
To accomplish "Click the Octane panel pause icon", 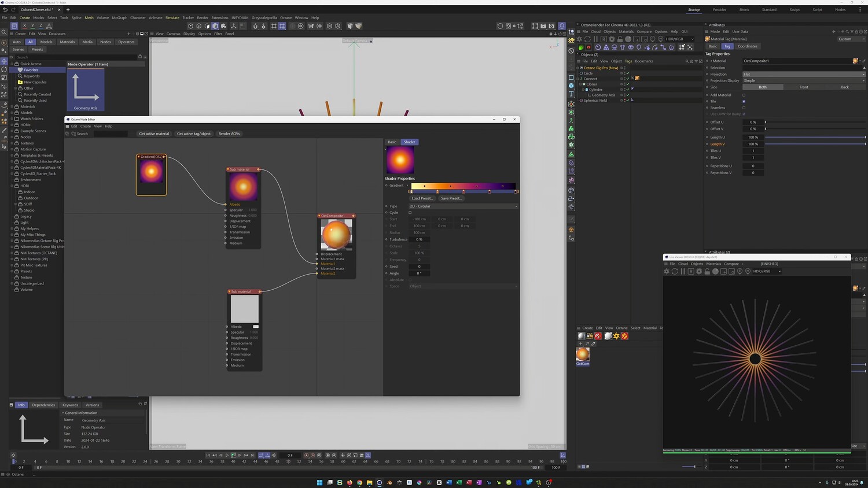I will click(x=595, y=39).
